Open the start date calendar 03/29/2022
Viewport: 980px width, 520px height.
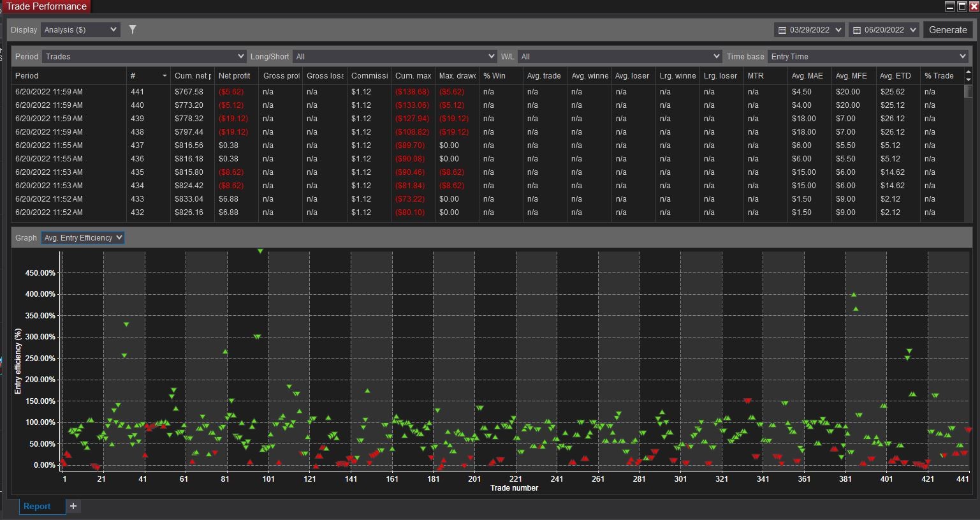coord(809,30)
